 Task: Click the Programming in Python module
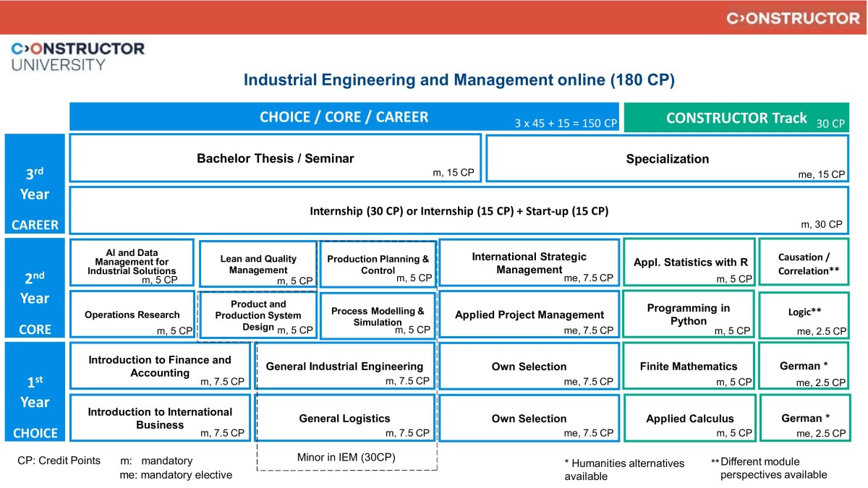click(x=688, y=314)
